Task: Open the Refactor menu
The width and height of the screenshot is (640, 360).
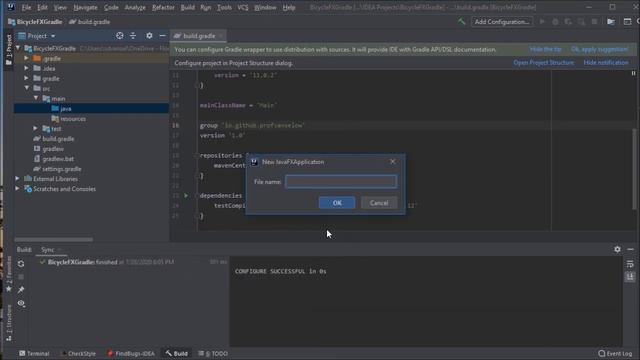Action: [x=163, y=7]
